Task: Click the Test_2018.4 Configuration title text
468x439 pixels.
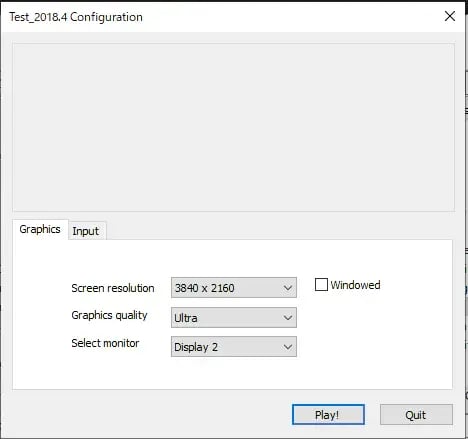Action: click(x=76, y=17)
